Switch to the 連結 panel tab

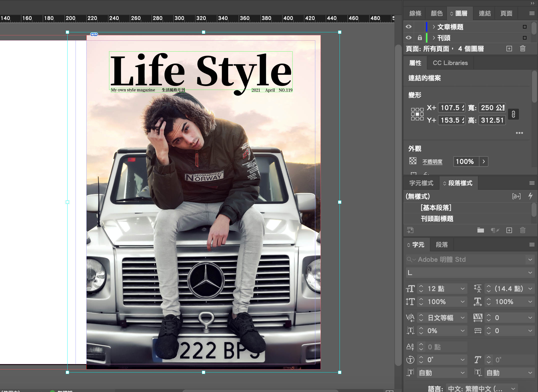click(484, 13)
